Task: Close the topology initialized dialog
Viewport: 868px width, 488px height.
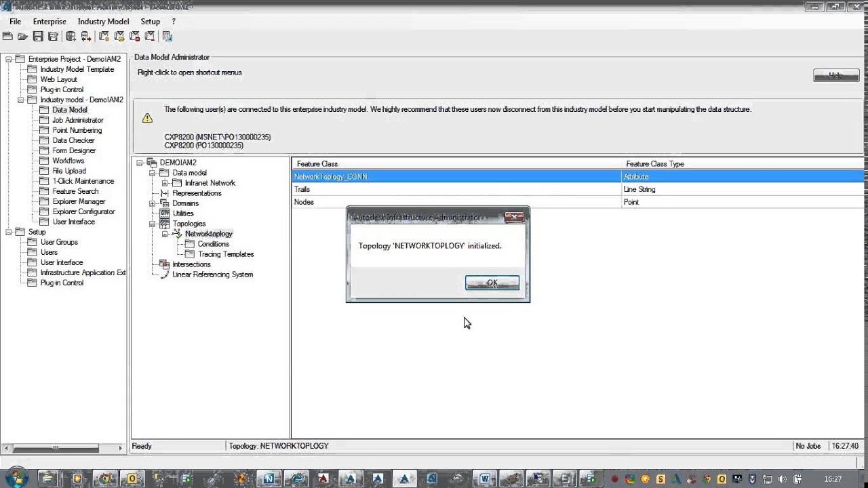Action: [514, 217]
